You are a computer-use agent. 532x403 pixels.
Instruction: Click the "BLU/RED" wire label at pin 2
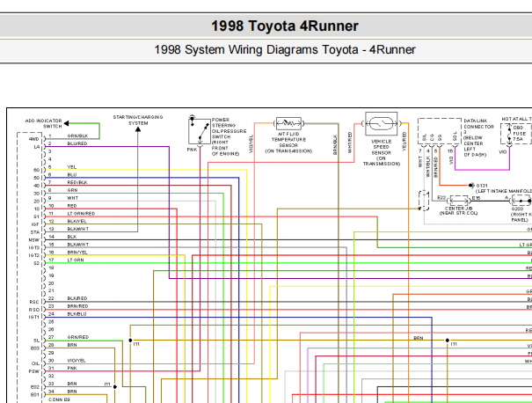(x=77, y=143)
